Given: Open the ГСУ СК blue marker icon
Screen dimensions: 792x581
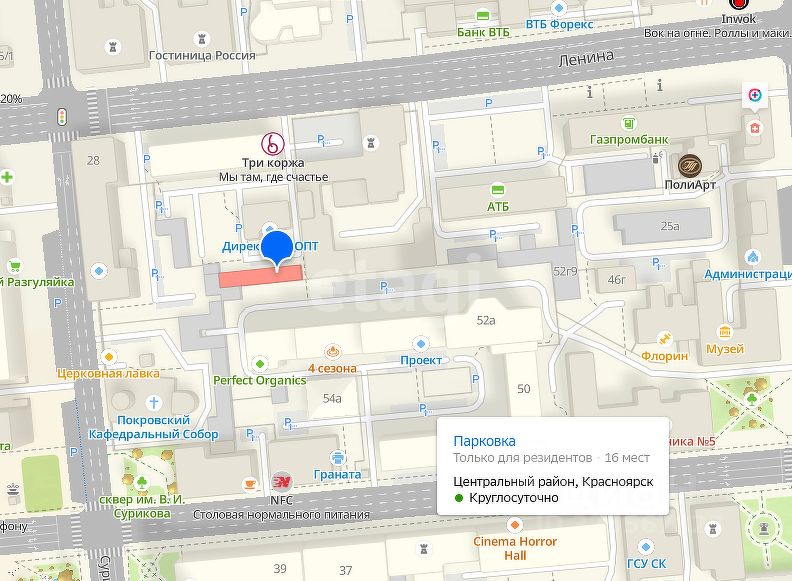Looking at the screenshot, I should (x=645, y=547).
